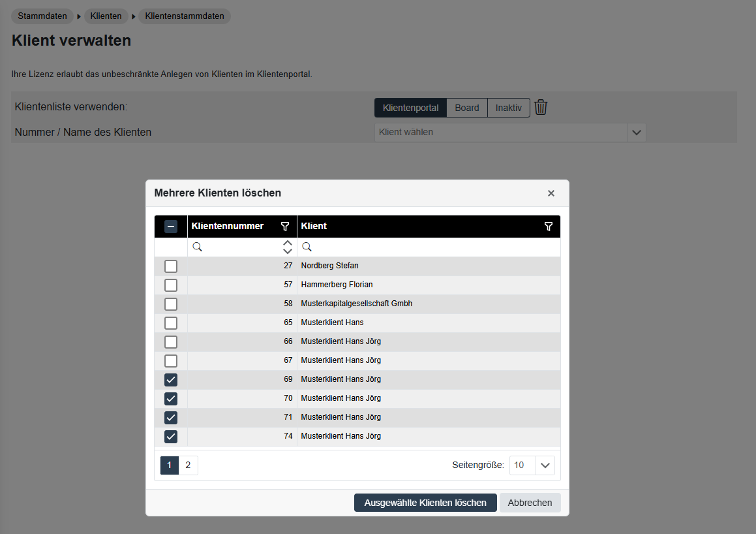Toggle the select-all checkbox in table header
Image resolution: width=756 pixels, height=534 pixels.
coord(171,227)
